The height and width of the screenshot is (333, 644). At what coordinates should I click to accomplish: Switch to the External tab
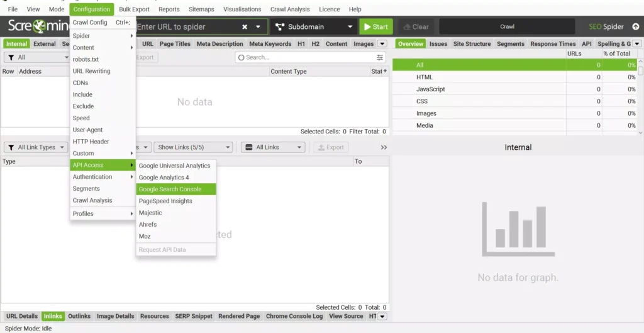45,43
